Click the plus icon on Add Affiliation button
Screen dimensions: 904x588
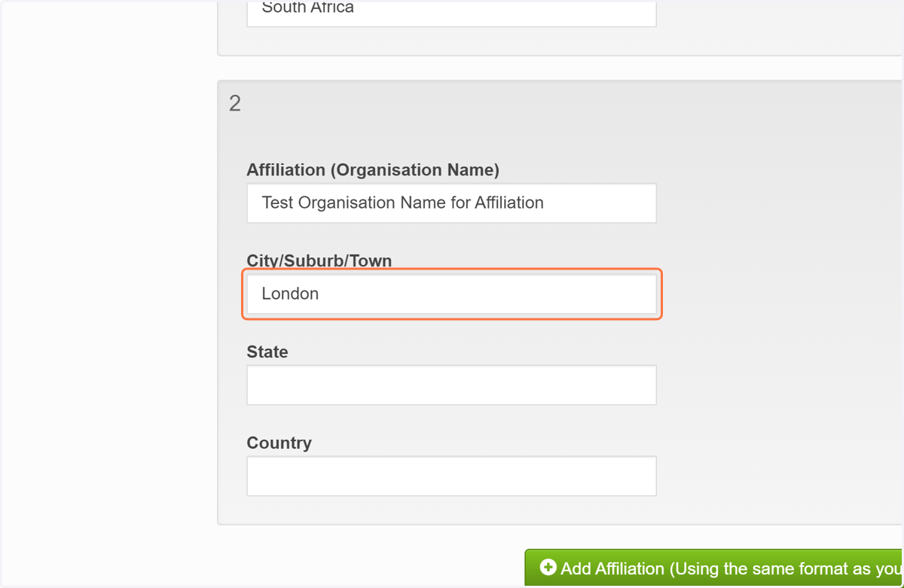[548, 567]
